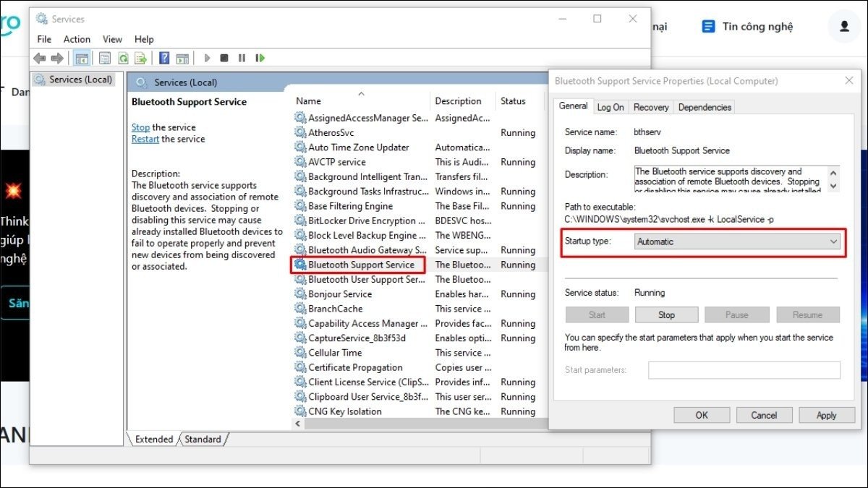
Task: Click the Start Service play icon
Action: (x=207, y=59)
